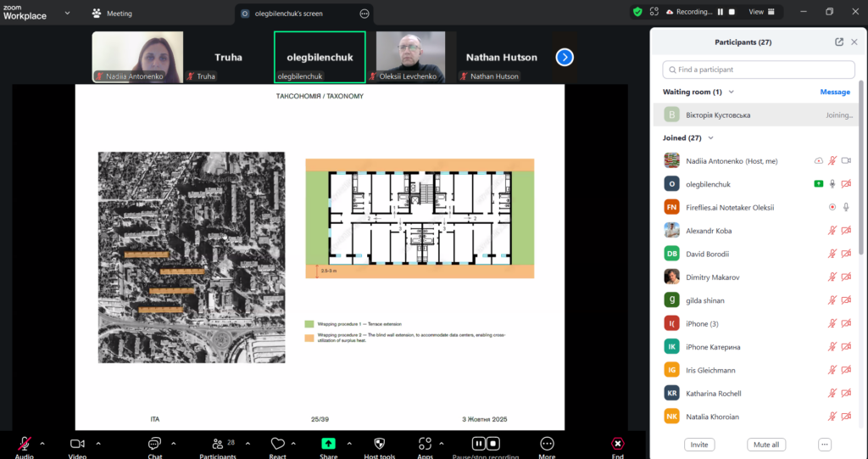
Task: Expand the Audio options caret
Action: 42,443
